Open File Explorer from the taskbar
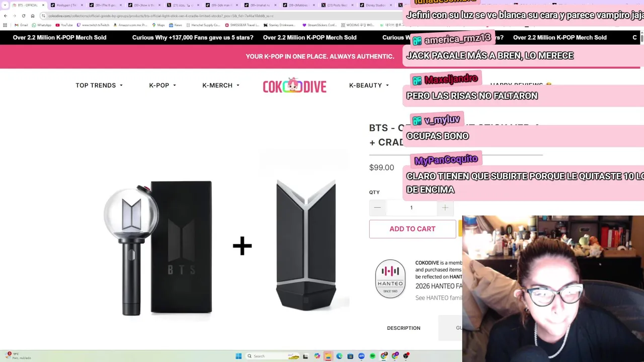Screen dimensions: 644x362 tap(328, 356)
